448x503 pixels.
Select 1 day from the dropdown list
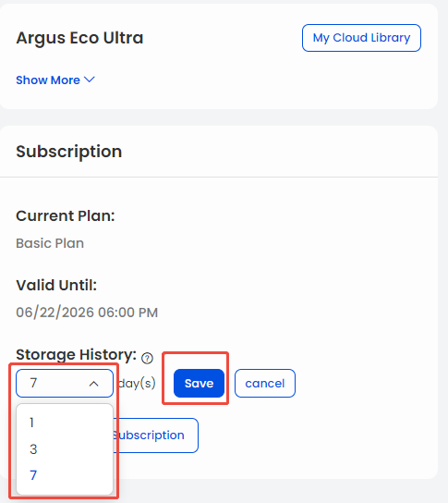[65, 423]
